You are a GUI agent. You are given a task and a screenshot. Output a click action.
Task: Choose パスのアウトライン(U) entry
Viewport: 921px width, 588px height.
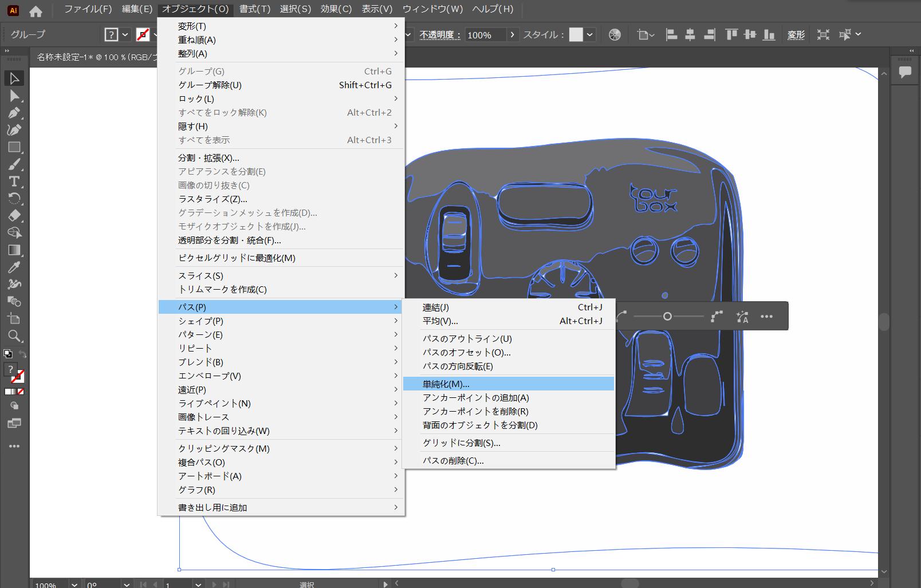pos(509,338)
